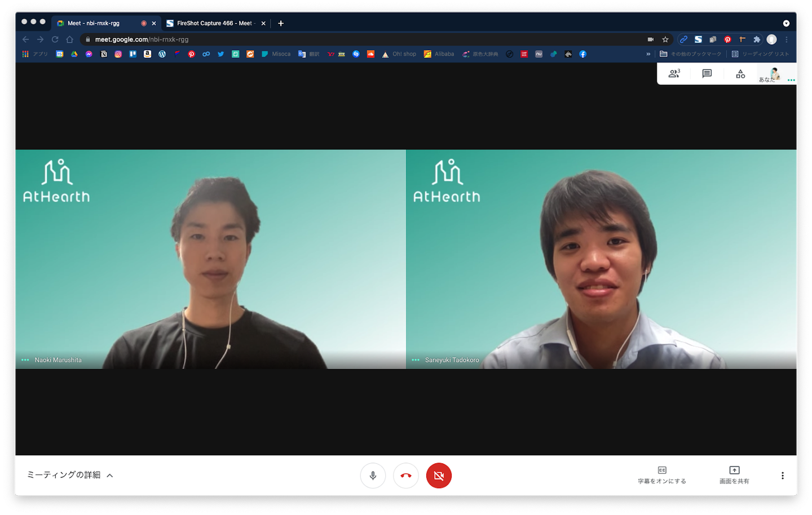Open the Shazam bookmark

click(x=356, y=54)
